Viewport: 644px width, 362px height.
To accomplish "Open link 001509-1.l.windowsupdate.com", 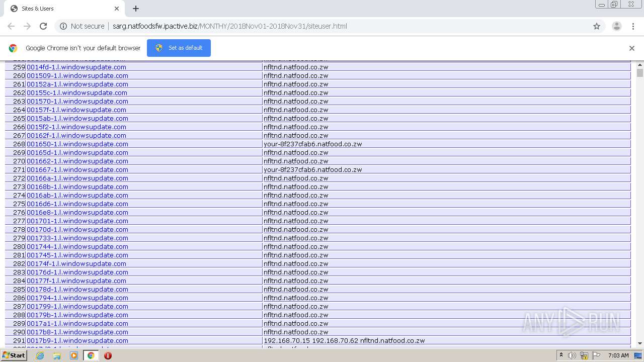I will click(77, 75).
